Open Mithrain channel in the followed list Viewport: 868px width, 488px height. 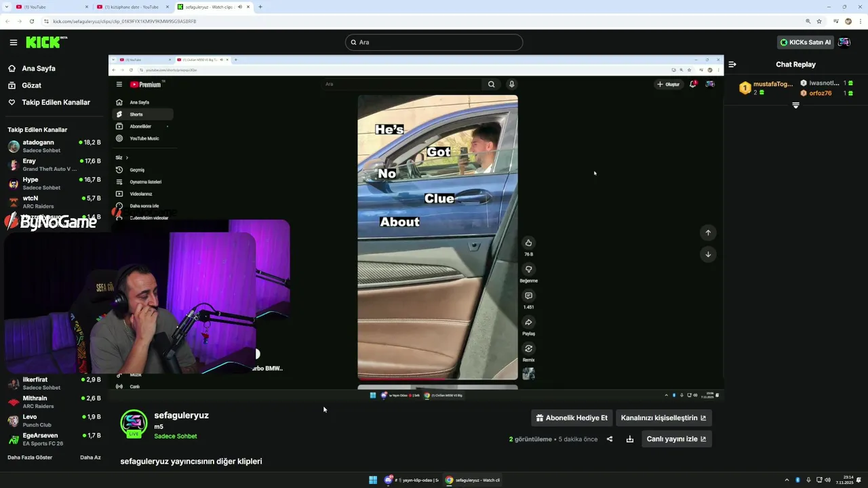click(x=54, y=402)
